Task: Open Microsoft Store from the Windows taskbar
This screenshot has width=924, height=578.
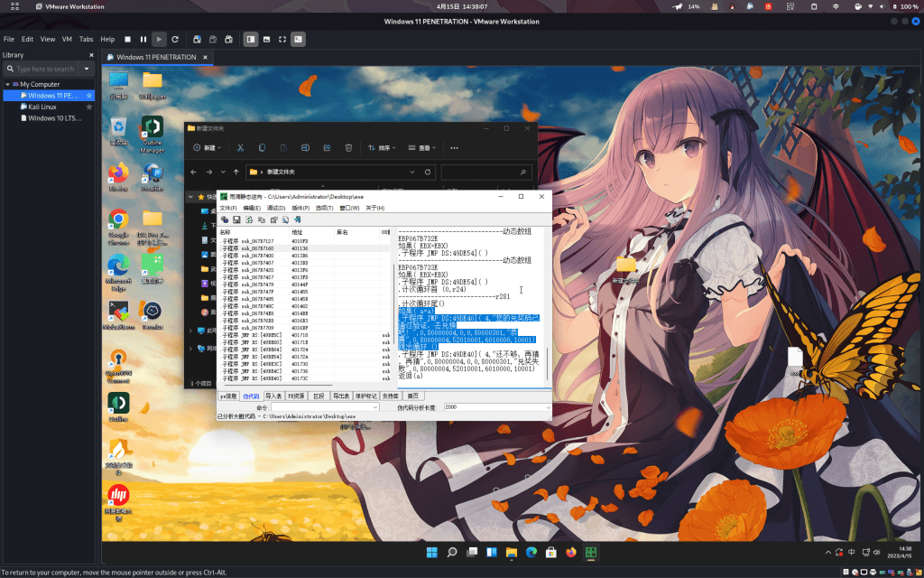Action: 551,553
